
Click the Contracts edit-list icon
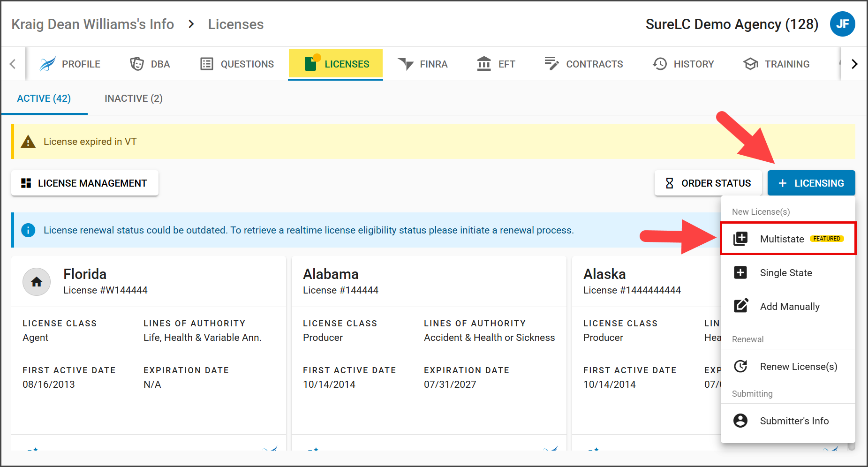(551, 63)
